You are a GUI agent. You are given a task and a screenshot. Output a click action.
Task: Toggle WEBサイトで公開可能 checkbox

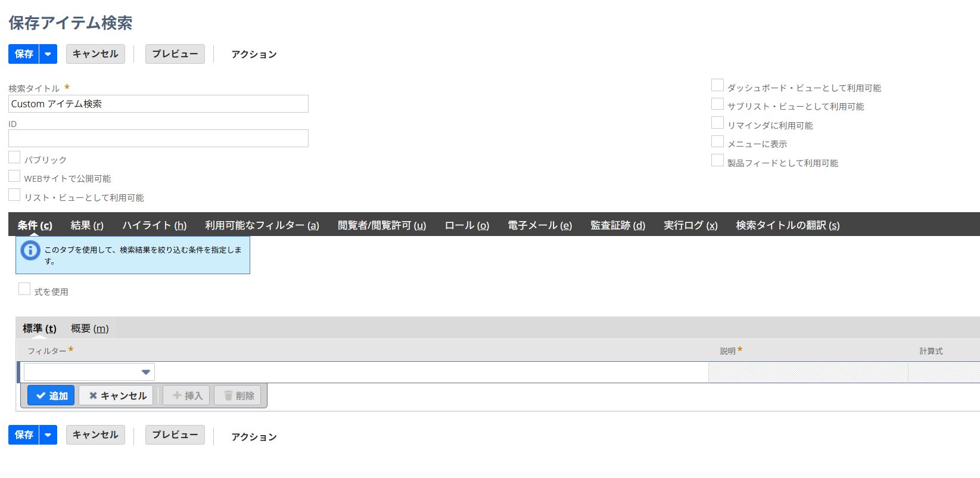[15, 176]
